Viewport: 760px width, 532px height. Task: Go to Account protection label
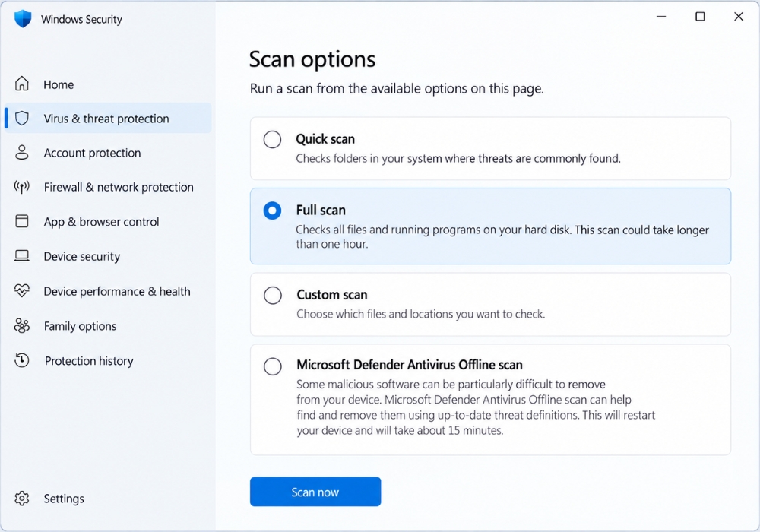[x=92, y=153]
